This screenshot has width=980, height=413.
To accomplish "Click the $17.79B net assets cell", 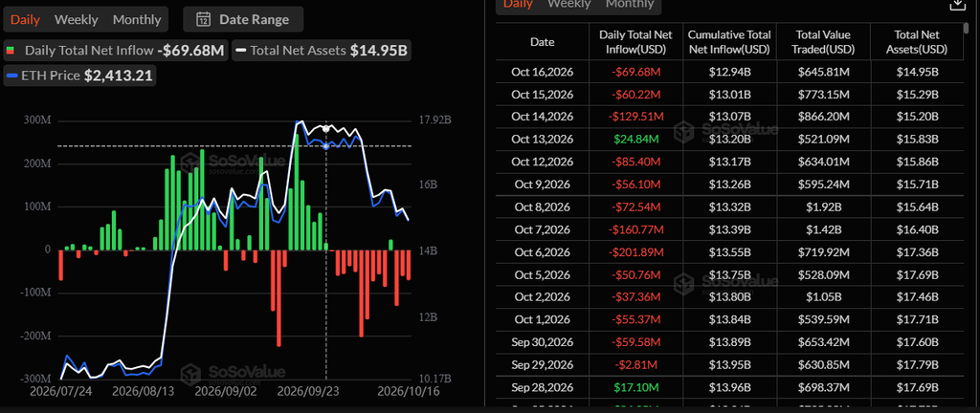I will (917, 364).
